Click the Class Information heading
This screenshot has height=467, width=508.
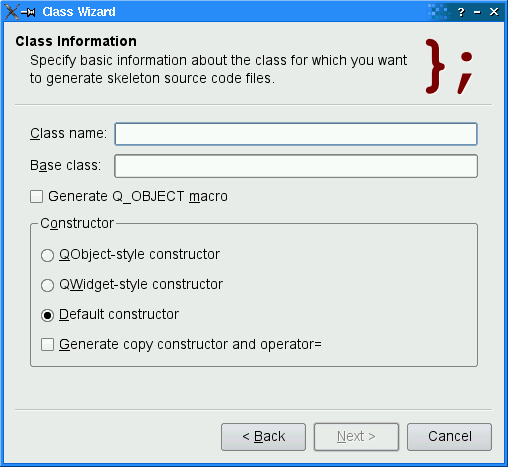pyautogui.click(x=76, y=41)
